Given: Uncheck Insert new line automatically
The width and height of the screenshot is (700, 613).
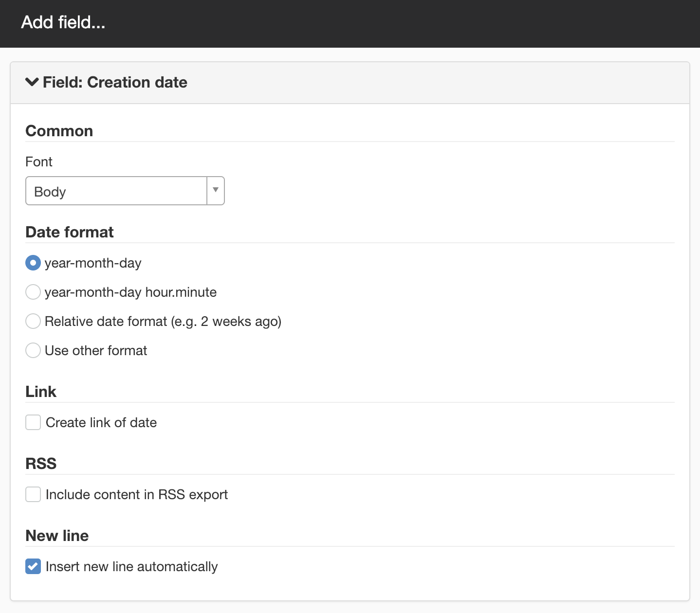Looking at the screenshot, I should [x=33, y=566].
